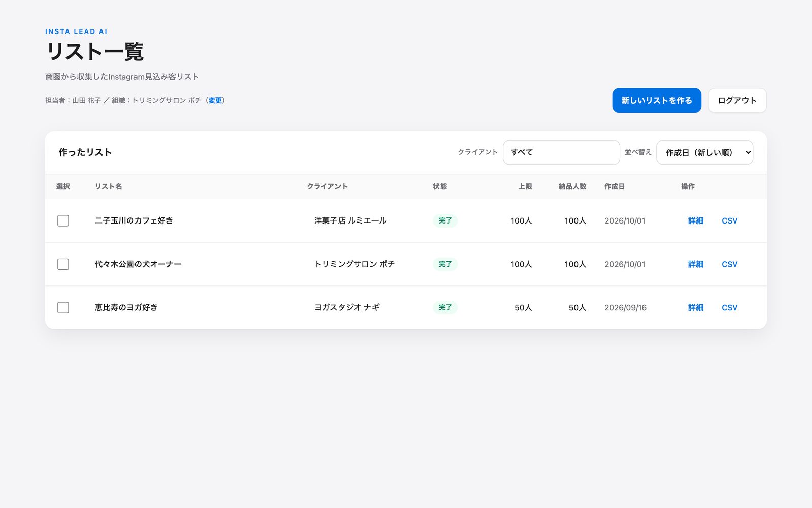Image resolution: width=812 pixels, height=508 pixels.
Task: Open 詳細 for 代々木公園の犬オーナー
Action: (696, 264)
